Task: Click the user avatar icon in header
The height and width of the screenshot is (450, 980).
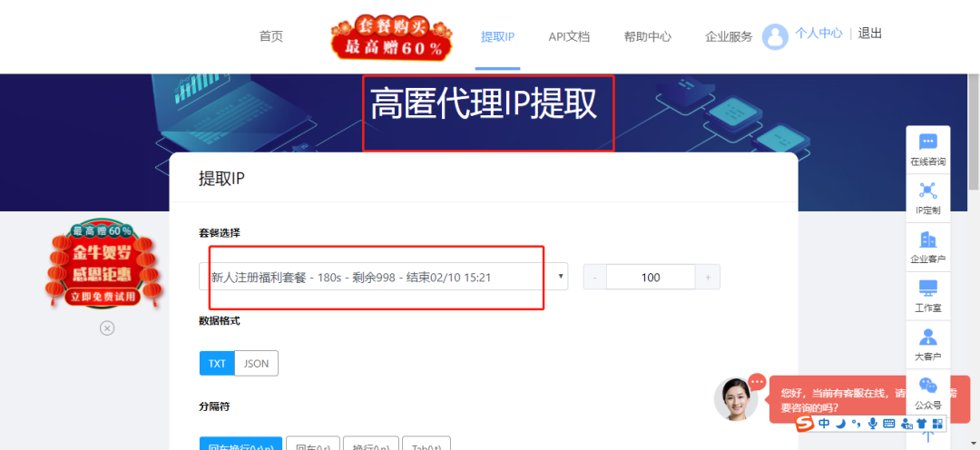Action: click(x=775, y=37)
